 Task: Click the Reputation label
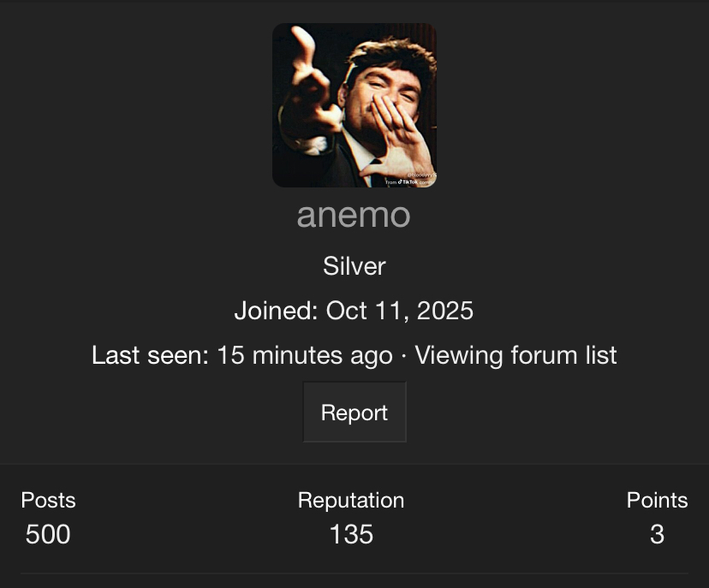tap(351, 500)
